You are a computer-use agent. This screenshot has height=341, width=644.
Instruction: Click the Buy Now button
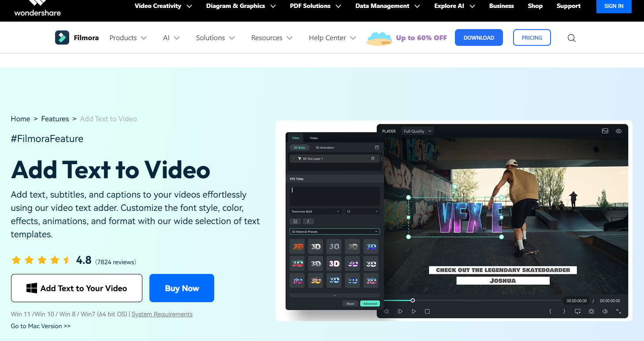(182, 288)
